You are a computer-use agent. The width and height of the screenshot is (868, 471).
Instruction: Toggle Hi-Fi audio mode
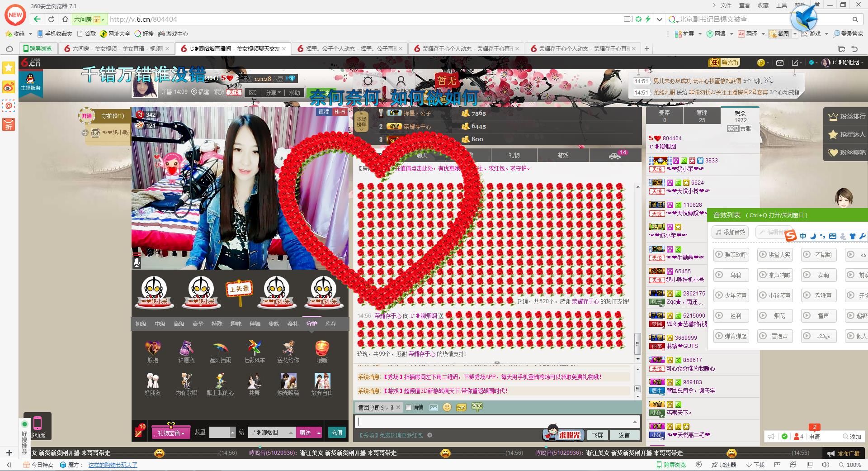tap(340, 112)
